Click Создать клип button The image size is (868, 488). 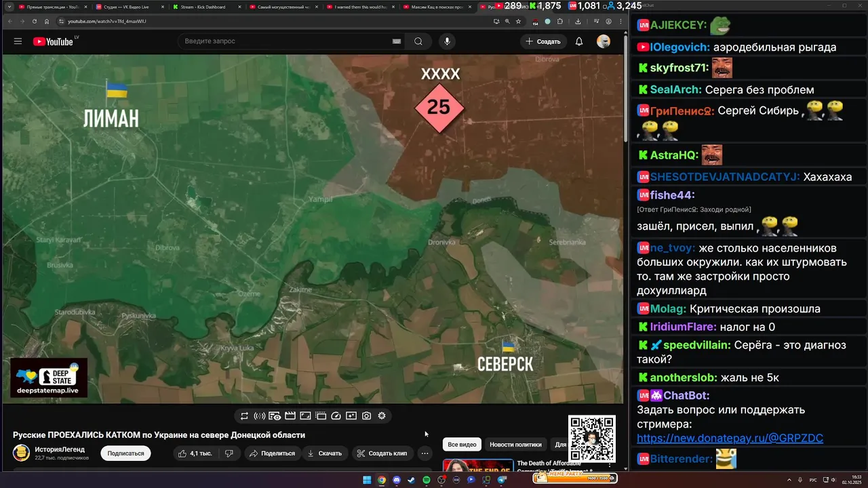point(382,453)
